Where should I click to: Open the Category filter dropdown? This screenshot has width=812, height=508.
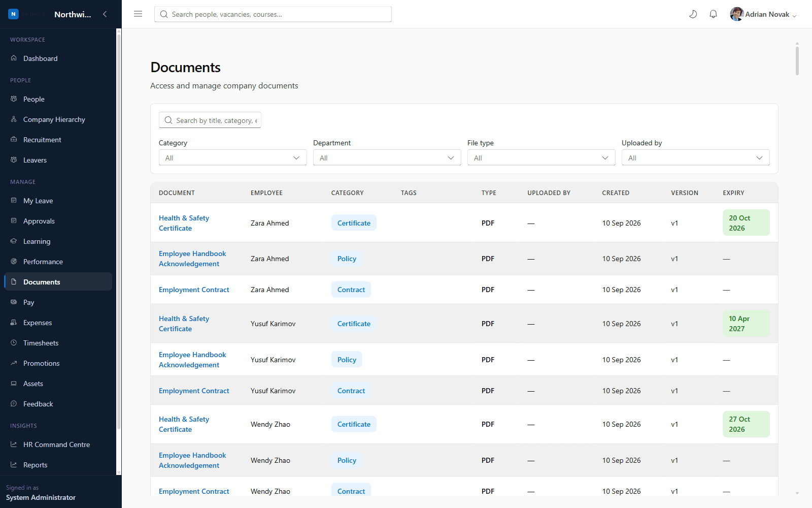point(232,157)
